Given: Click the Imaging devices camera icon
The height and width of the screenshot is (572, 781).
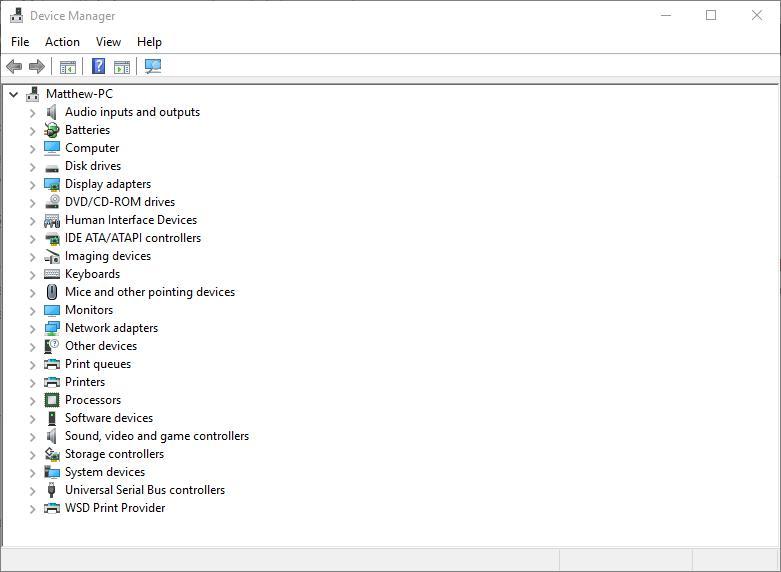Looking at the screenshot, I should [52, 256].
